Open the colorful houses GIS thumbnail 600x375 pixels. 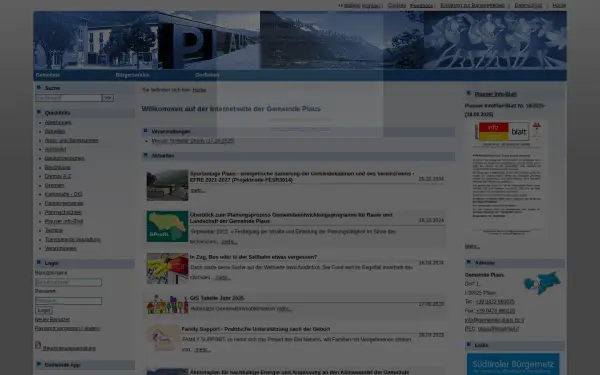pyautogui.click(x=167, y=304)
